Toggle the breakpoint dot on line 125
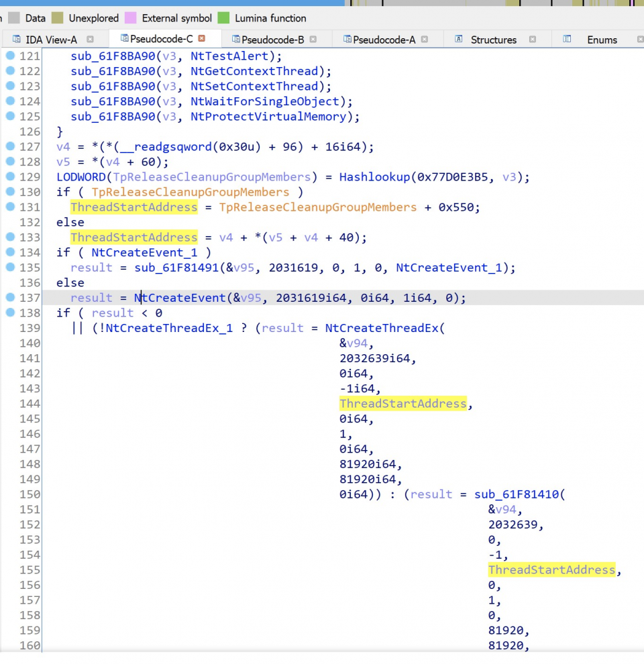Viewport: 644px width, 664px height. 10,116
